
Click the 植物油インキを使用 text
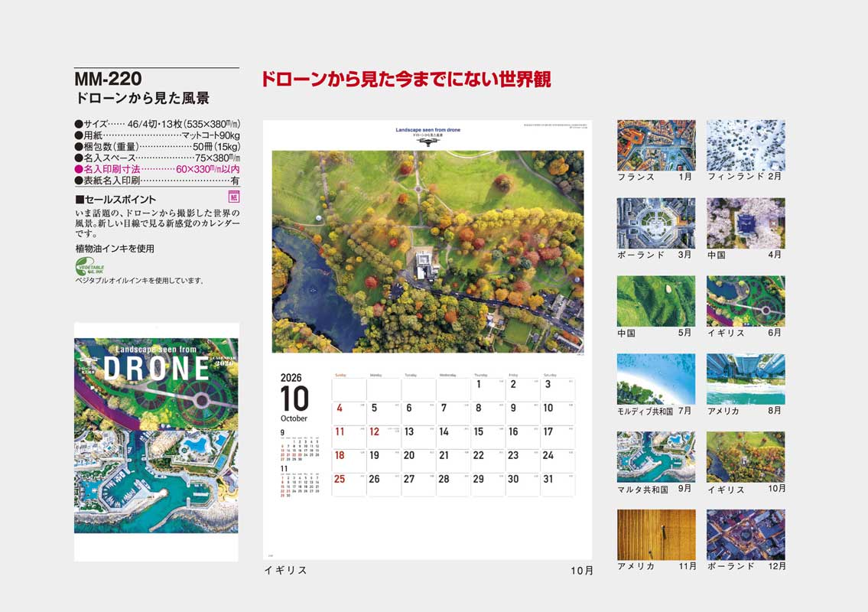pyautogui.click(x=115, y=249)
